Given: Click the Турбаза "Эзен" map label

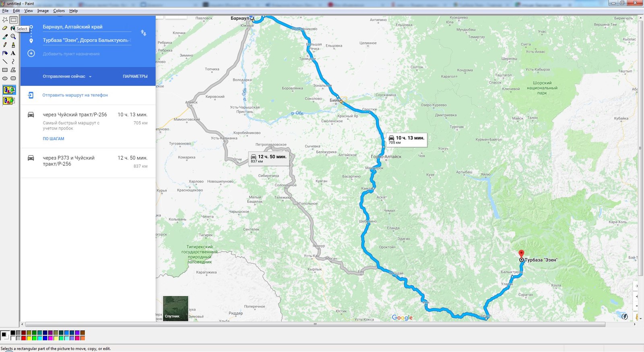Looking at the screenshot, I should click(x=541, y=260).
